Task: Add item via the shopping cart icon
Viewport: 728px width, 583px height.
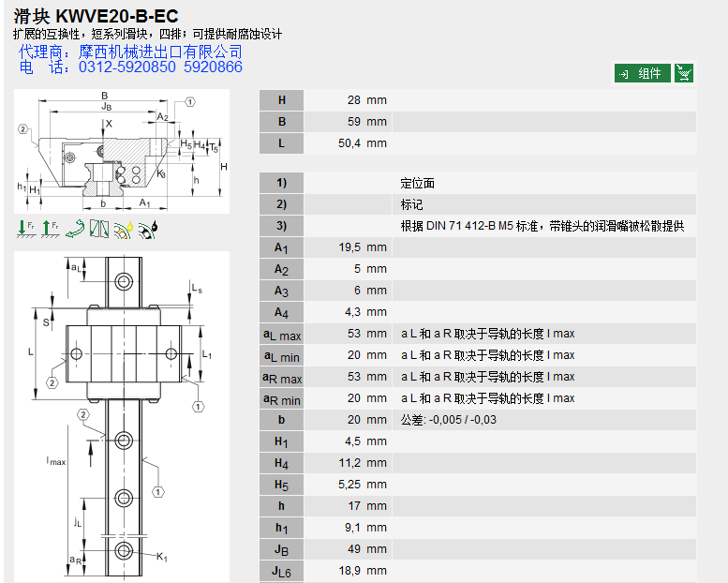Action: [684, 73]
